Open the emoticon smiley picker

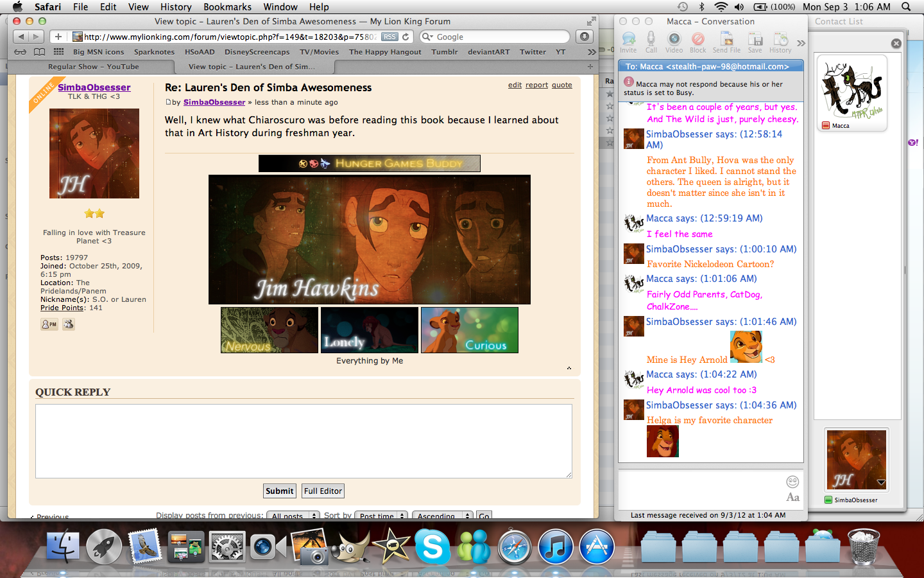tap(792, 482)
